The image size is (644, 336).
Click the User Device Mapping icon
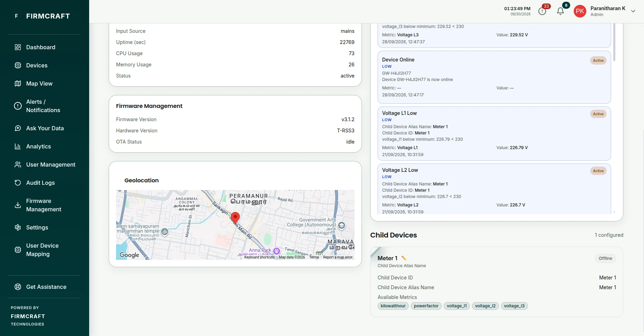18,250
